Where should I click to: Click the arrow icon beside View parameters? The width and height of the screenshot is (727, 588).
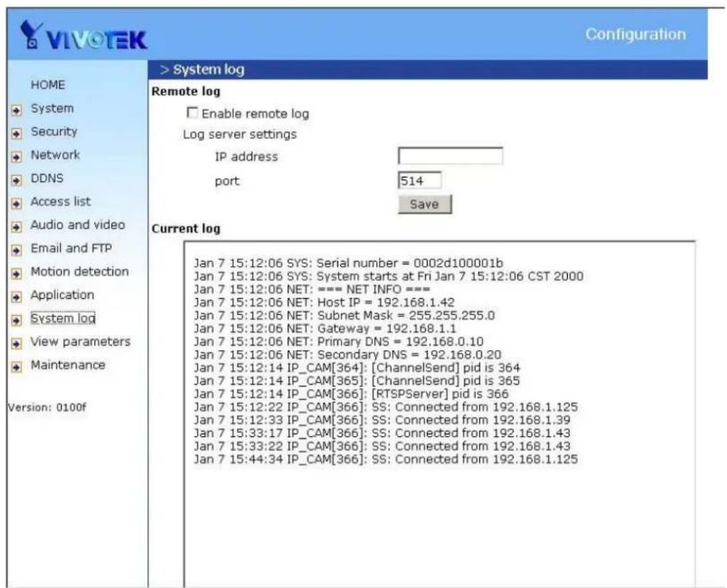pos(16,343)
